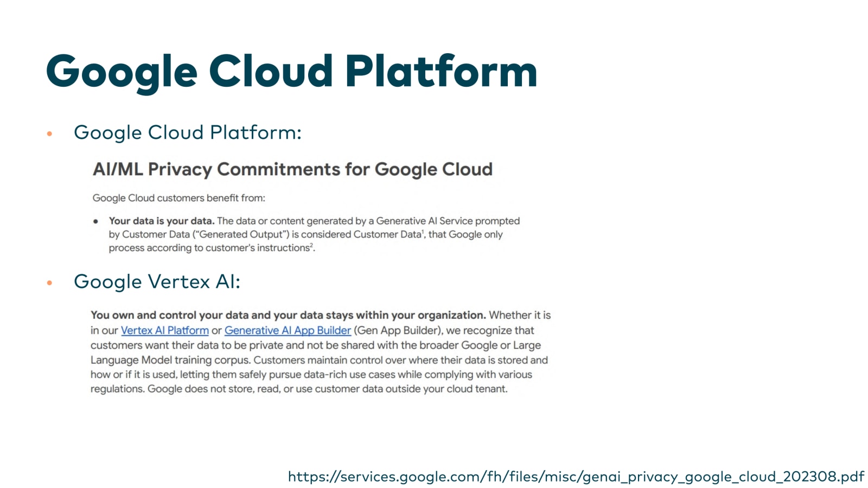Viewport: 868px width, 488px height.
Task: Click 'regulations. Google does not store, read' line
Action: (299, 389)
